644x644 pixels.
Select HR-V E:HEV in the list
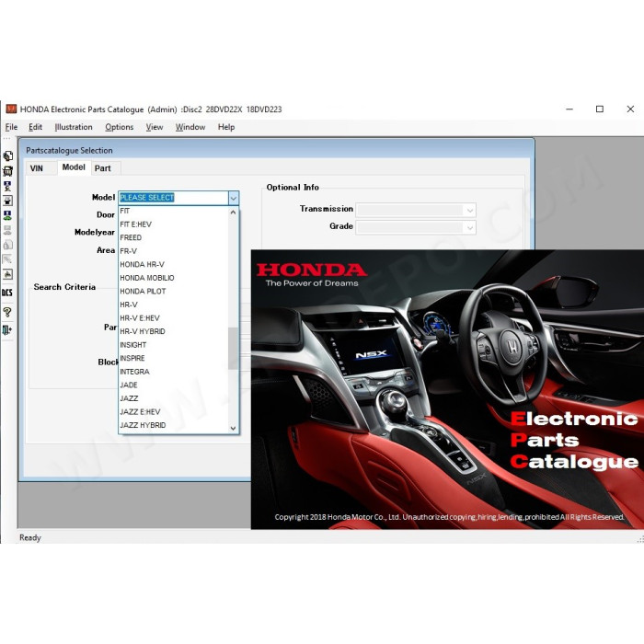point(173,318)
